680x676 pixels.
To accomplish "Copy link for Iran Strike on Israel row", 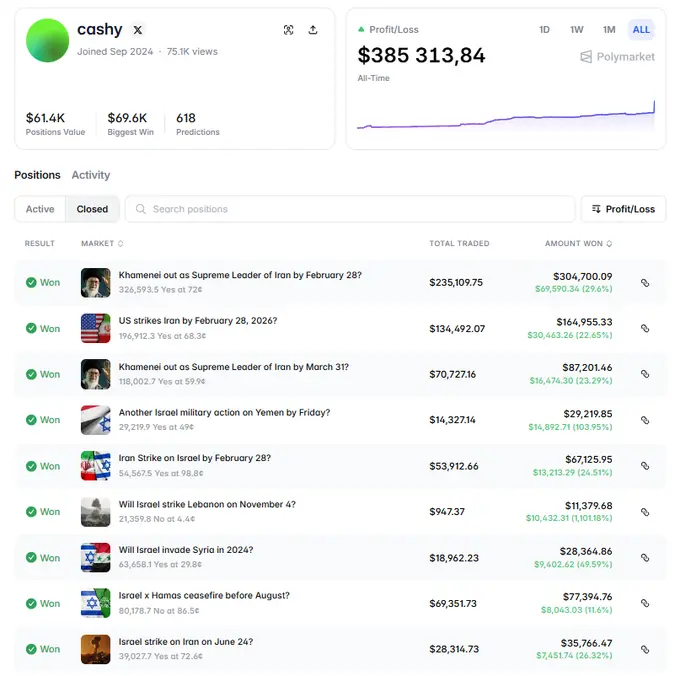I will tap(645, 466).
